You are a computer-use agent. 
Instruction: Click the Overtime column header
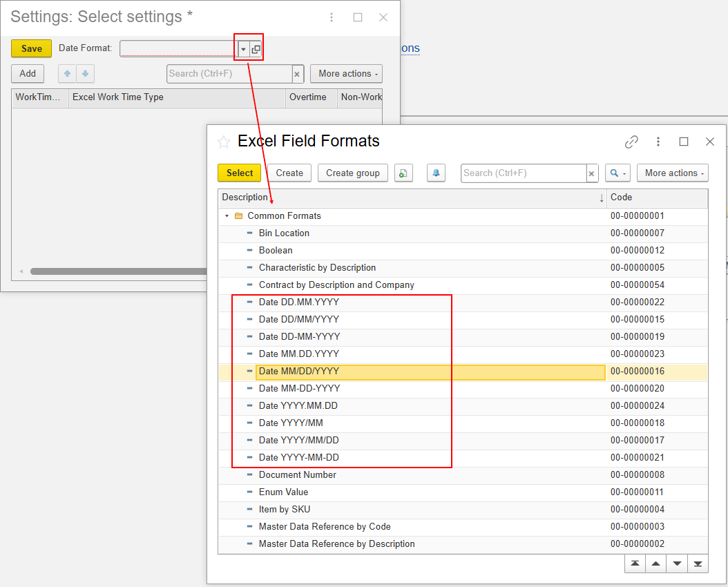click(x=312, y=97)
